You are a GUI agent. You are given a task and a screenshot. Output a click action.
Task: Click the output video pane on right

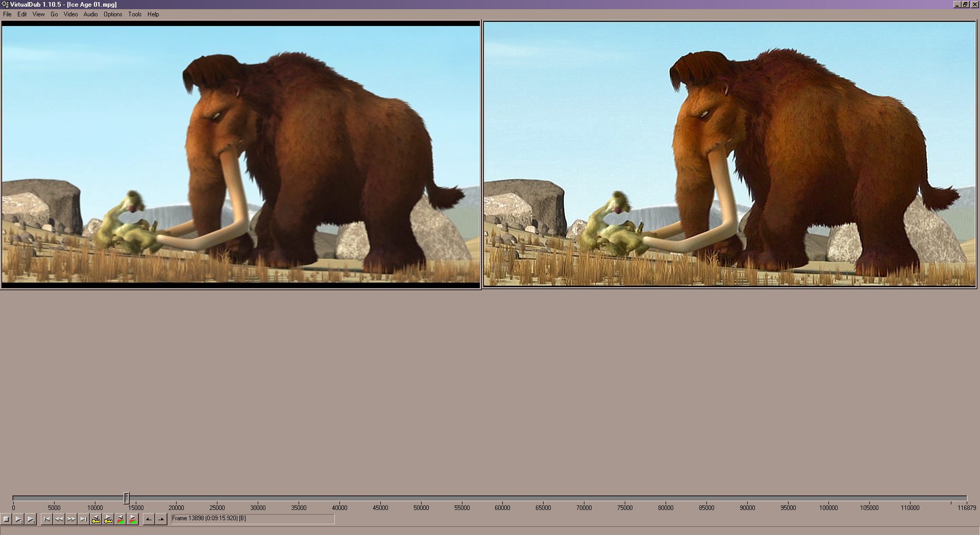729,154
